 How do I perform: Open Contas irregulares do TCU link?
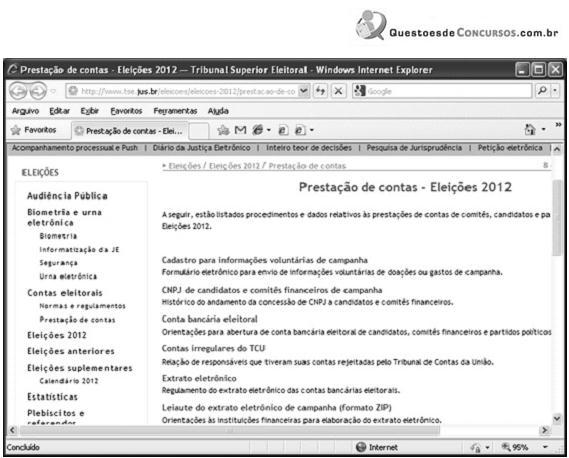(x=213, y=348)
